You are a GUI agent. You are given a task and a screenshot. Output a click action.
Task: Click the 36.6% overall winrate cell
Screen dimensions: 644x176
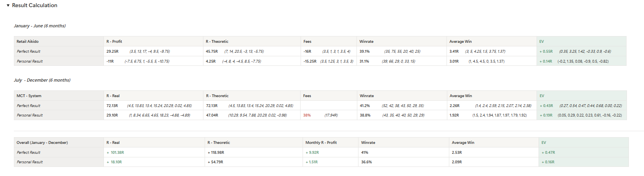[x=404, y=162]
